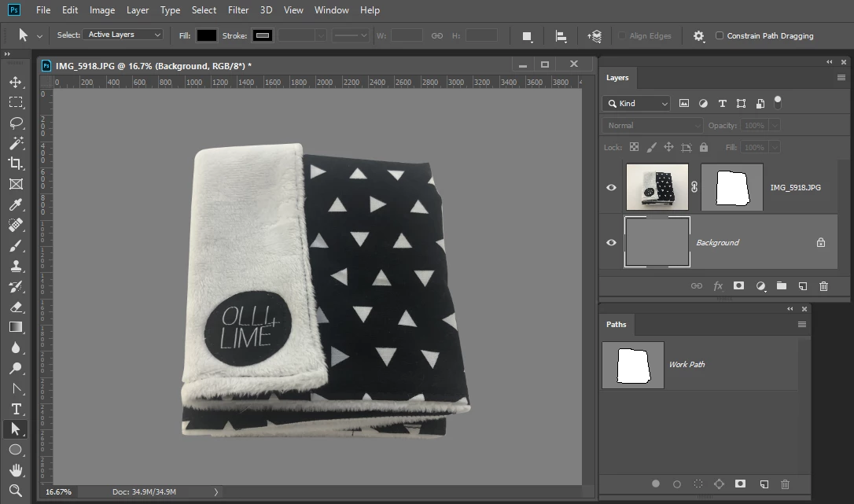
Task: Toggle lock transparent pixels
Action: [x=634, y=147]
